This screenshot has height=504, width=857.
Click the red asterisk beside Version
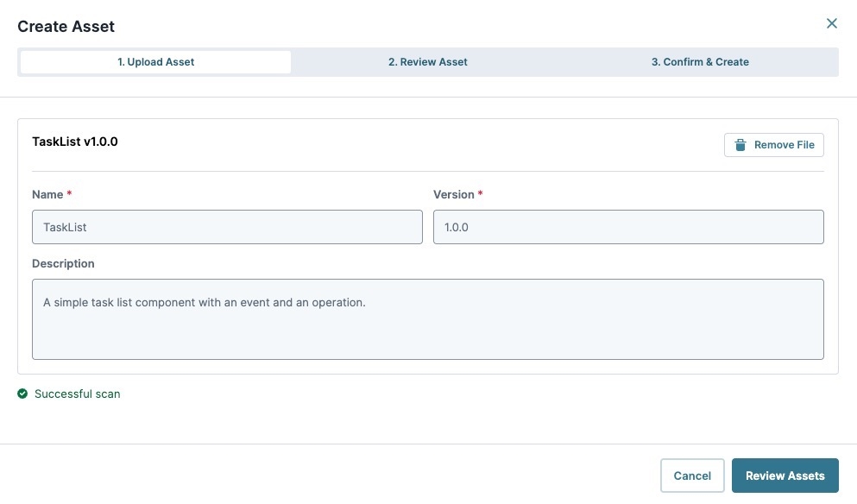(481, 194)
